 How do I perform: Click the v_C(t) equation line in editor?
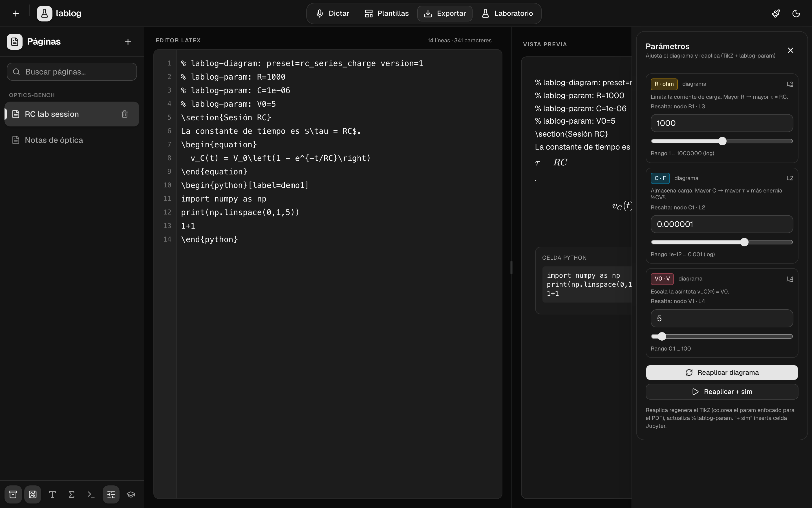[281, 158]
